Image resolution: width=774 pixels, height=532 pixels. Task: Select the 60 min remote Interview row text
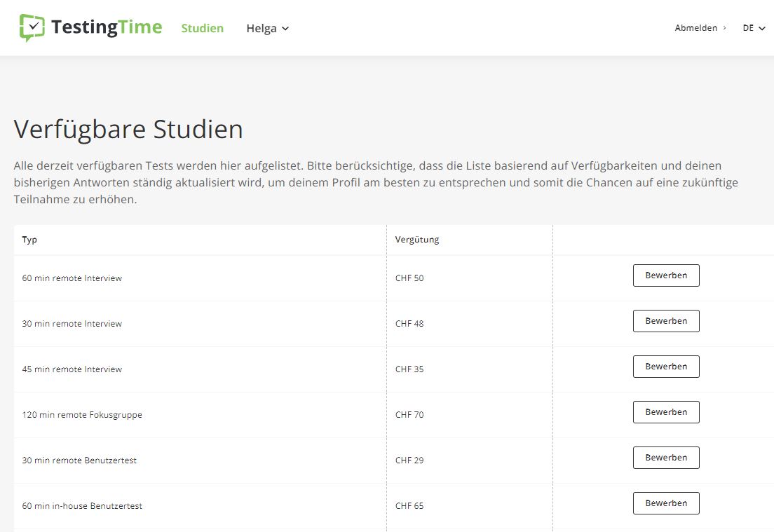pos(72,278)
